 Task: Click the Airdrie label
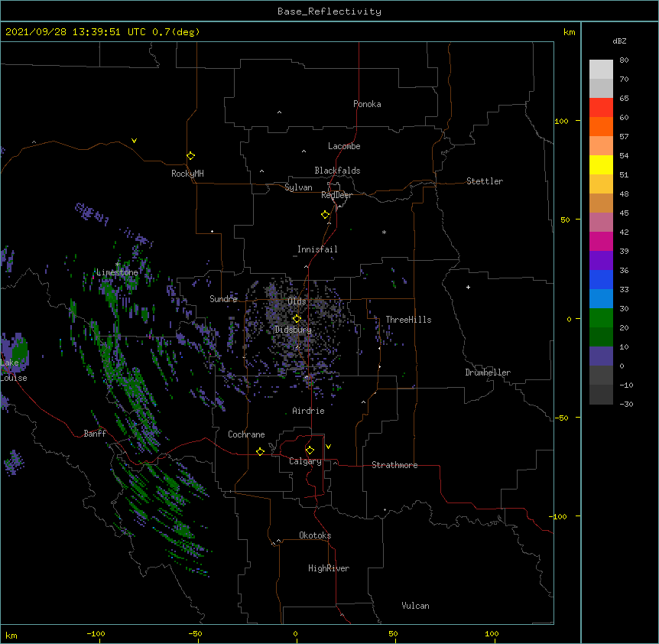(309, 411)
